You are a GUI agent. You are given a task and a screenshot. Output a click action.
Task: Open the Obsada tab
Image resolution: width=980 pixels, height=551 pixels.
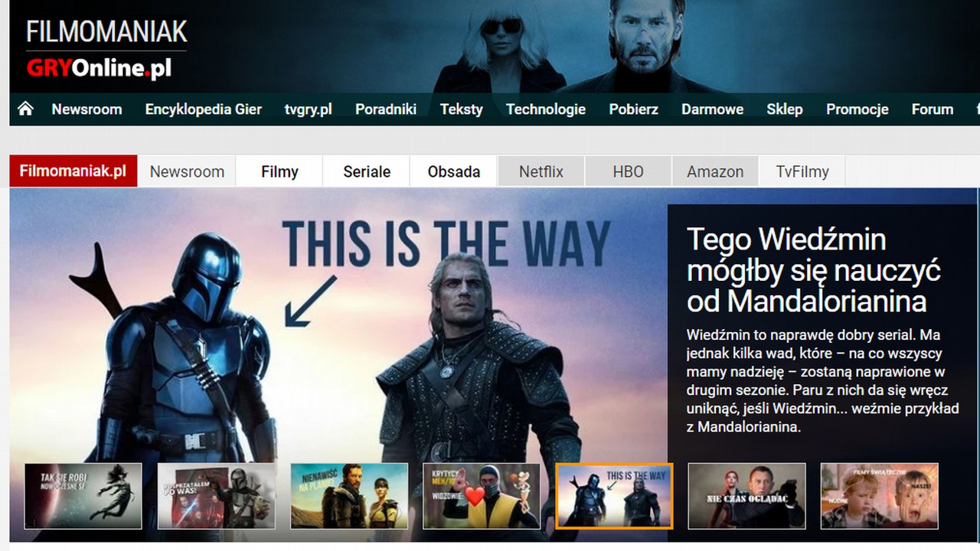tap(452, 171)
